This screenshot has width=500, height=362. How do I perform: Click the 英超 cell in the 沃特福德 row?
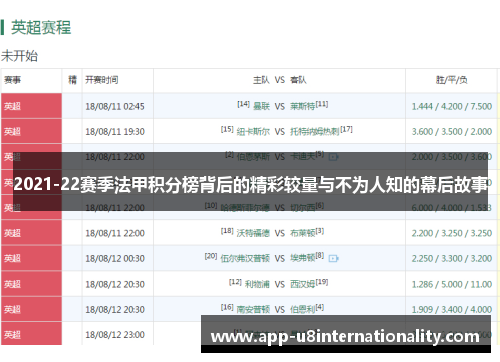31,233
